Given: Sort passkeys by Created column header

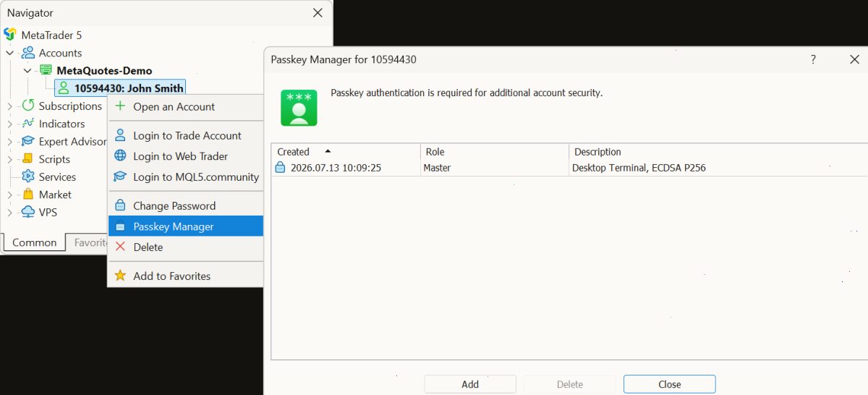Looking at the screenshot, I should tap(346, 152).
